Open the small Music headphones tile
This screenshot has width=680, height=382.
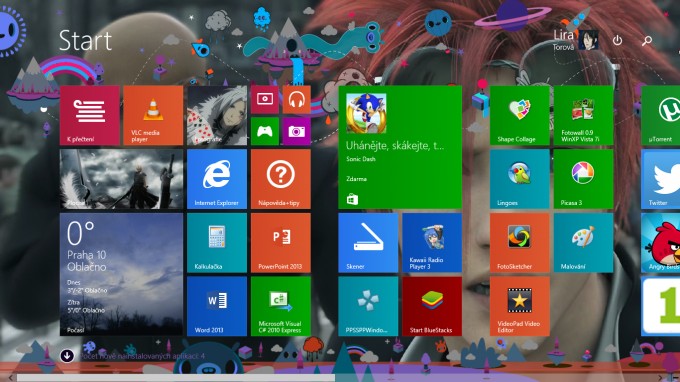coord(297,100)
